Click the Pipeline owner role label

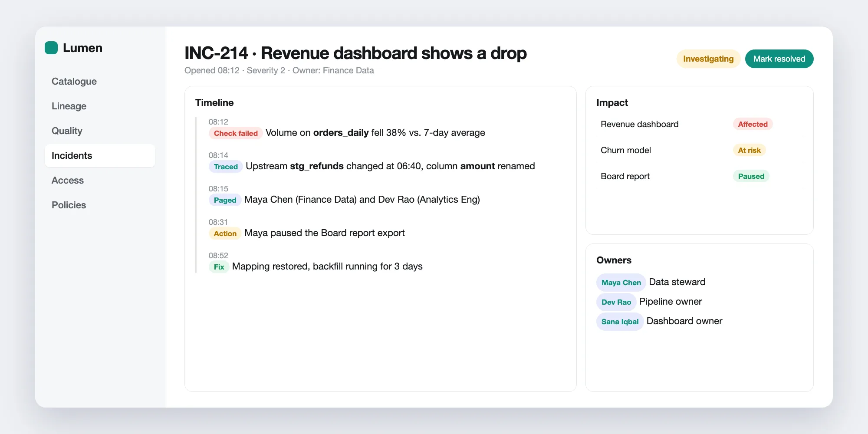(670, 302)
